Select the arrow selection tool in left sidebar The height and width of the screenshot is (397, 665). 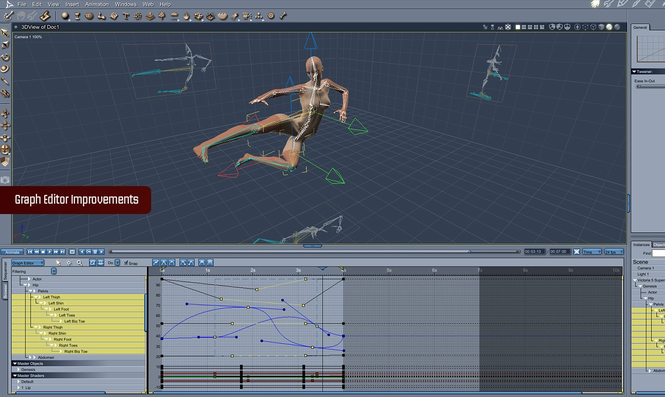pos(5,33)
